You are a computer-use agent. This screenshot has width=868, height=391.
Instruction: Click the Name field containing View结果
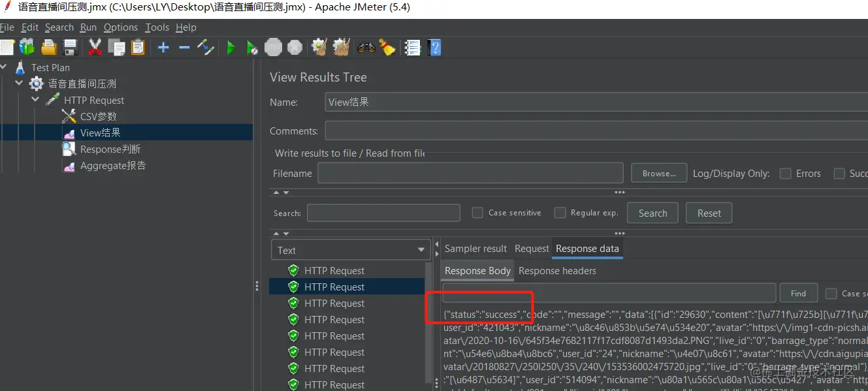coord(596,102)
